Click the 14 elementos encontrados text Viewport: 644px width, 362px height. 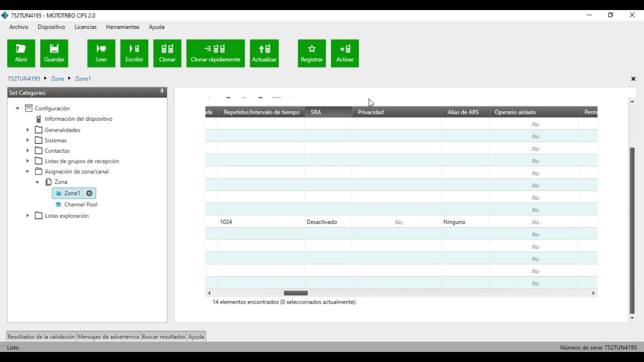[x=284, y=302]
